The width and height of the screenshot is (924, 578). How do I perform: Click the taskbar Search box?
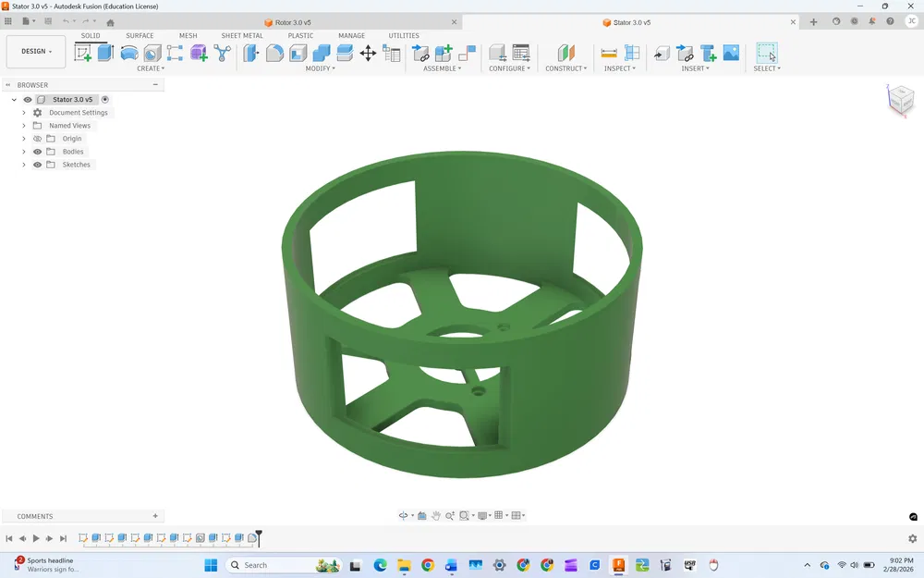(285, 565)
